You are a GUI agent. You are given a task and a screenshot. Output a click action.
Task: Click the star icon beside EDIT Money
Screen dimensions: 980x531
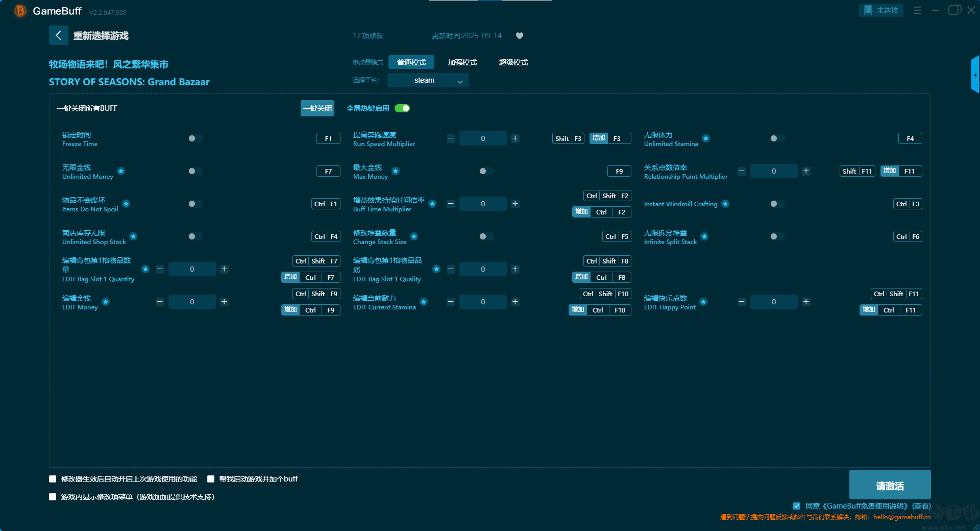tap(106, 302)
